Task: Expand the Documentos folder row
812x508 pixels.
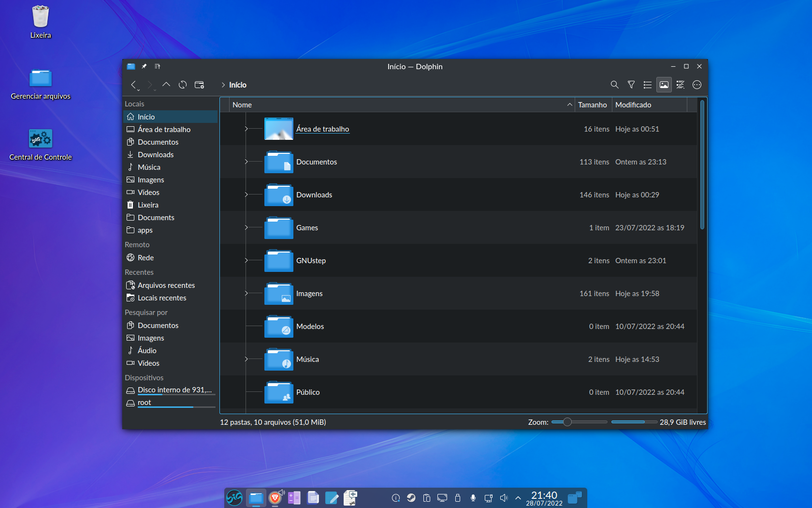Action: [246, 162]
